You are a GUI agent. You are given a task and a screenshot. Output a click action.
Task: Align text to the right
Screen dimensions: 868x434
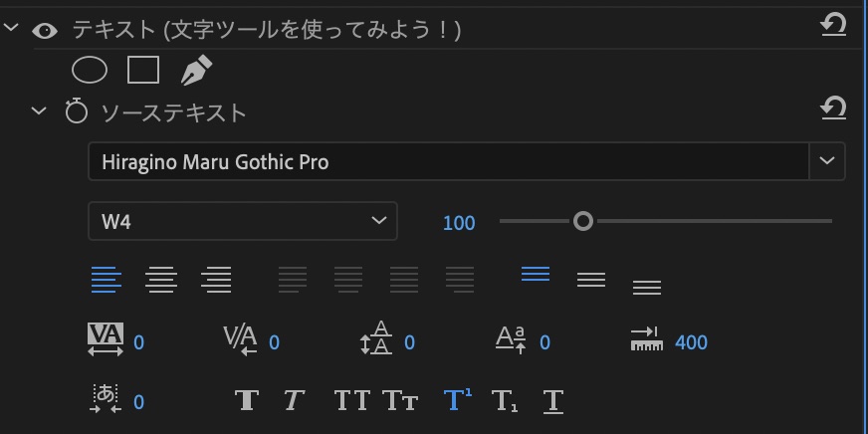216,280
